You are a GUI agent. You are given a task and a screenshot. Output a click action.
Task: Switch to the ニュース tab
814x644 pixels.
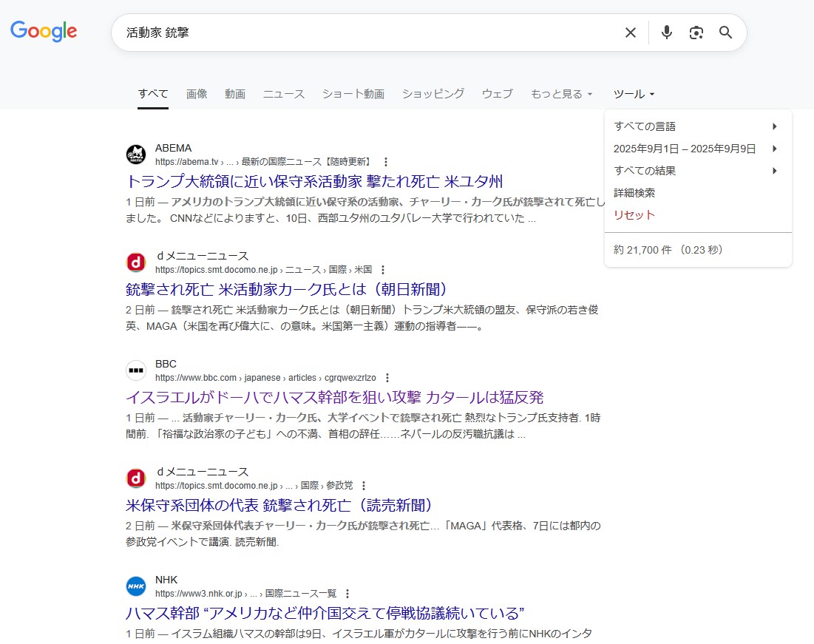283,94
